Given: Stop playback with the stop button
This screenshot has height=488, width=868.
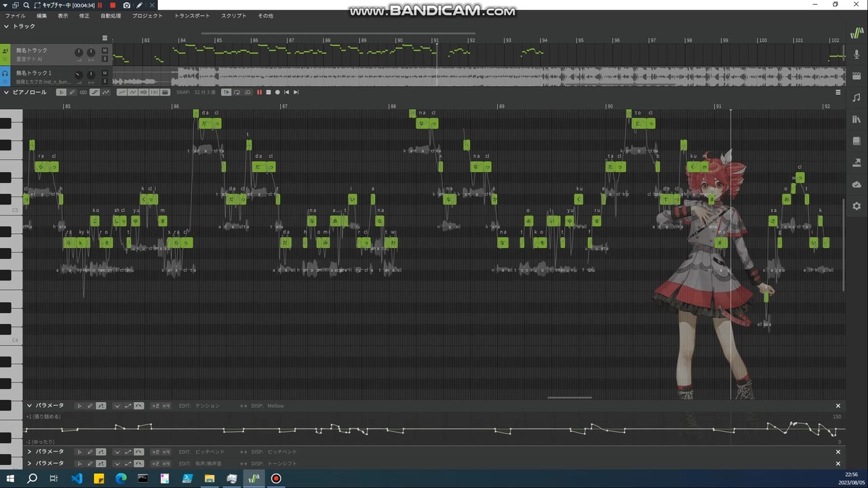Looking at the screenshot, I should click(268, 92).
